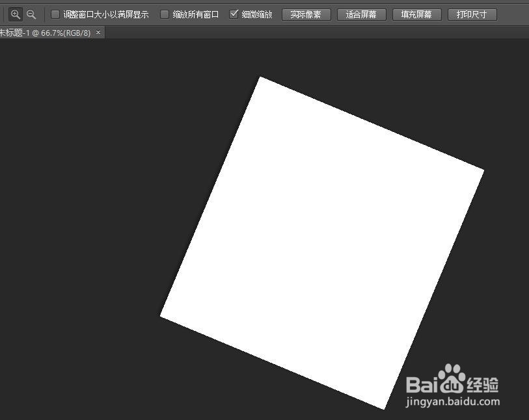Close the 未标题-1 tab with its ×

coord(98,32)
